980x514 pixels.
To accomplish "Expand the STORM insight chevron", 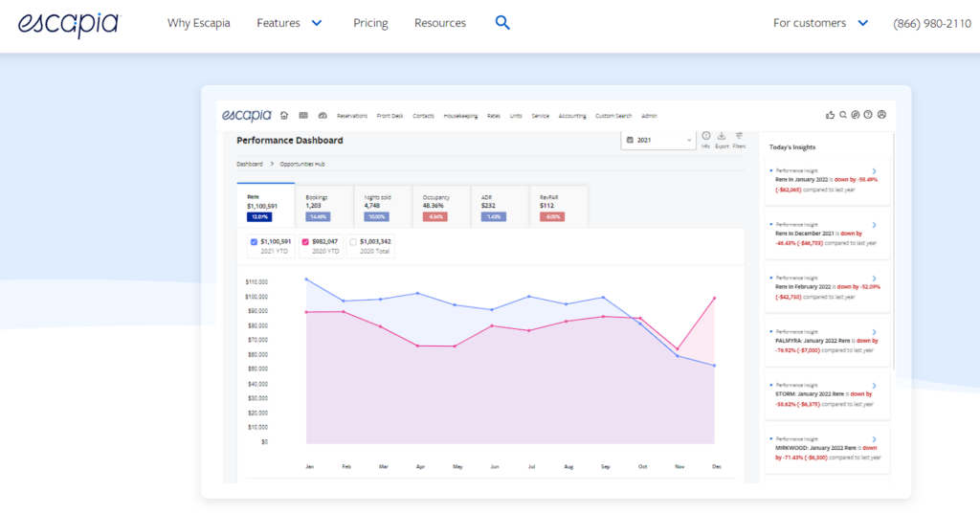I will pos(875,386).
